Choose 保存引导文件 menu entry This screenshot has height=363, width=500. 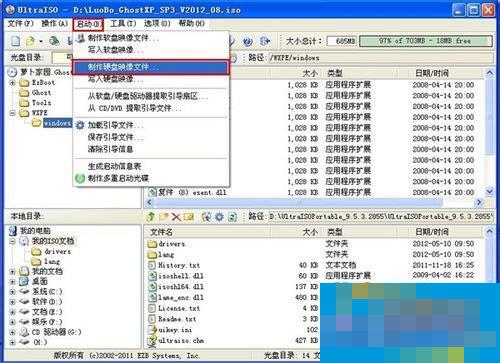point(151,137)
